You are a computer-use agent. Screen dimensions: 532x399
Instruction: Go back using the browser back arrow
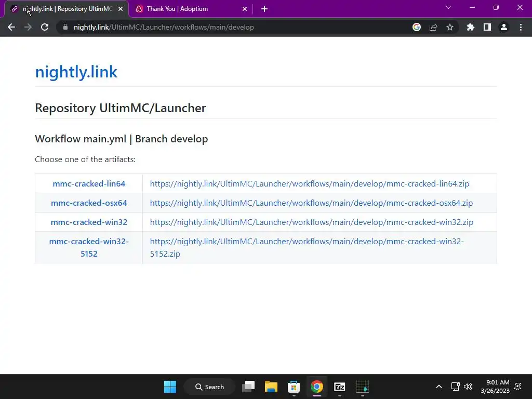[x=11, y=27]
